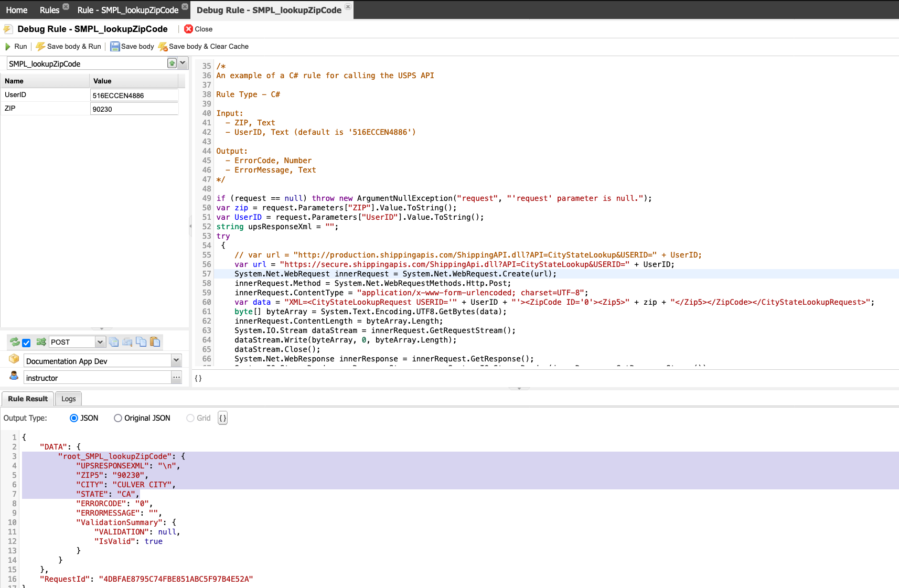Select the Grid output radio button

pos(190,418)
